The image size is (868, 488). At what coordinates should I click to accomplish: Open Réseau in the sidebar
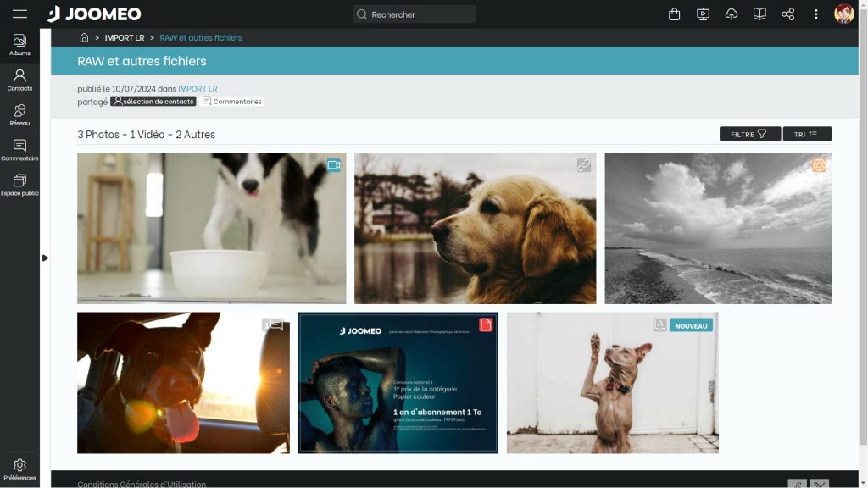[x=19, y=115]
